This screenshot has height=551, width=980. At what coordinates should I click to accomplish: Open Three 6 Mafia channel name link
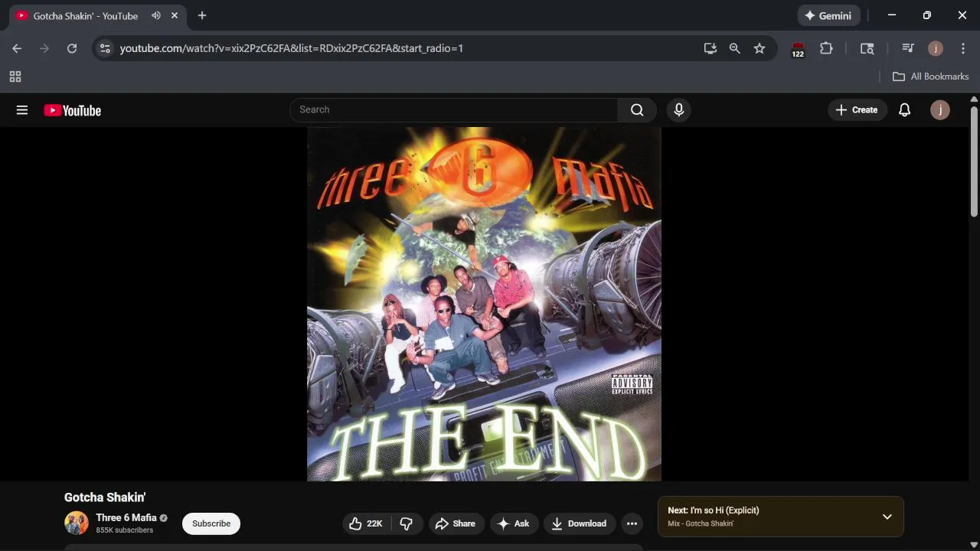[126, 517]
